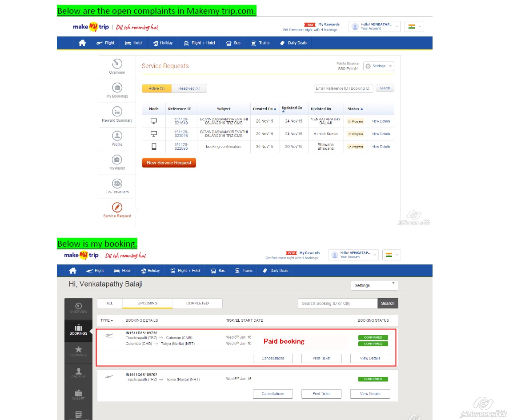Switch to the COMPLETED bookings tab

coord(197,303)
